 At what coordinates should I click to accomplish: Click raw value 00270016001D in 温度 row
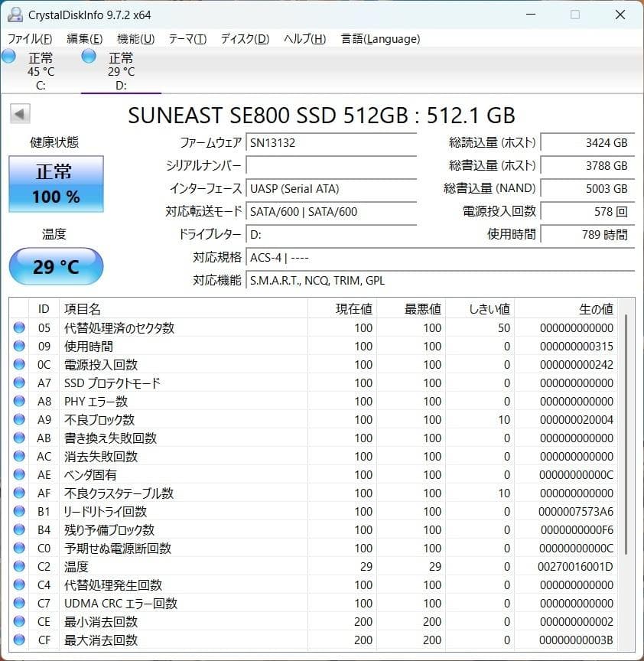click(575, 566)
